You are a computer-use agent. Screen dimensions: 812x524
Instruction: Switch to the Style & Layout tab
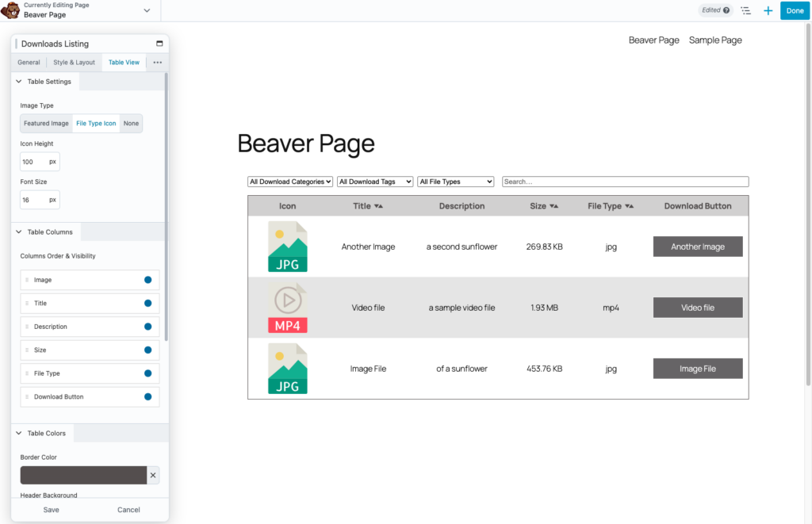74,63
